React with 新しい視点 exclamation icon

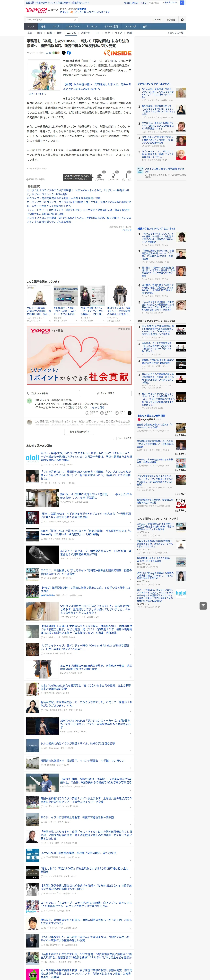click(x=127, y=176)
